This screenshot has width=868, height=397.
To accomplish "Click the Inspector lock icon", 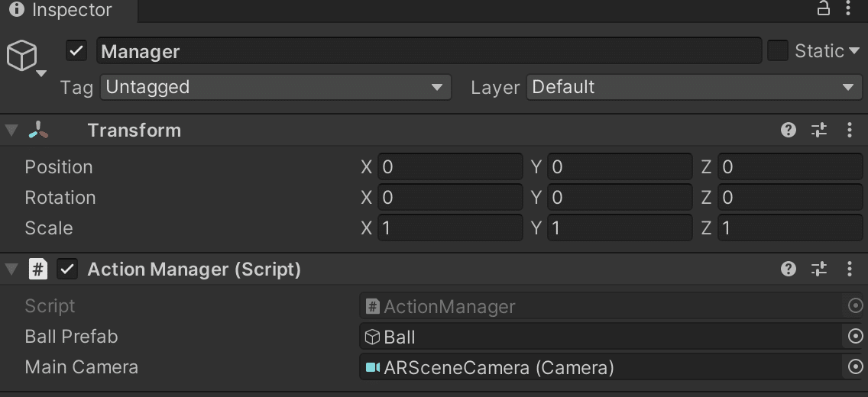I will coord(824,9).
